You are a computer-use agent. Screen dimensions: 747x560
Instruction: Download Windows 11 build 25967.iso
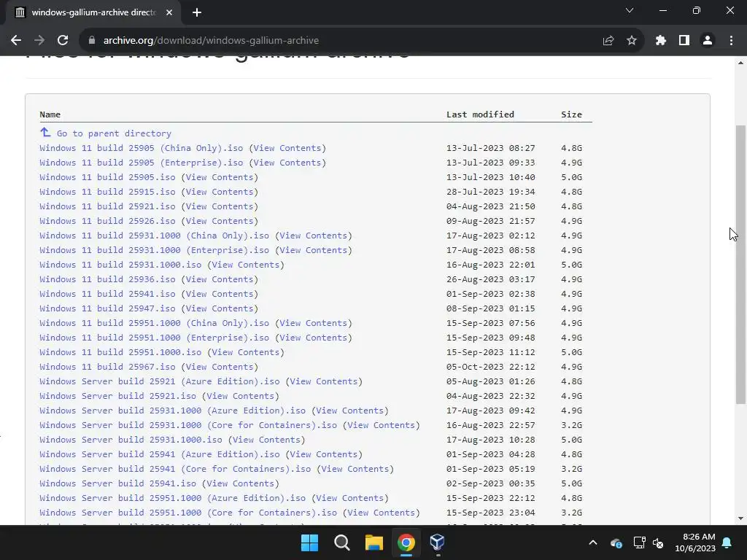pos(107,367)
